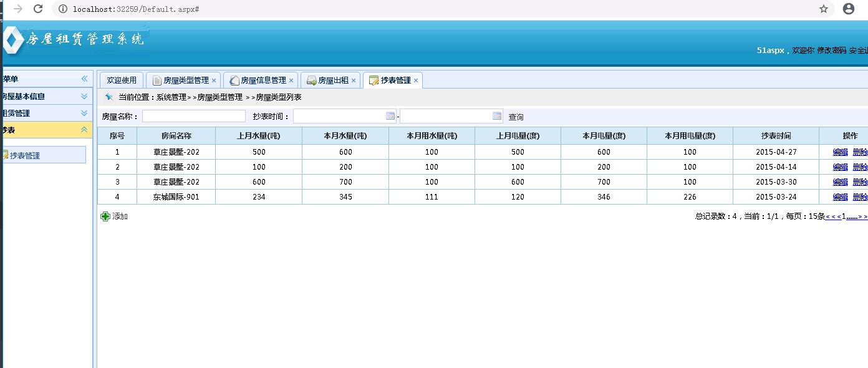Close the 抄表管理 tab

416,80
